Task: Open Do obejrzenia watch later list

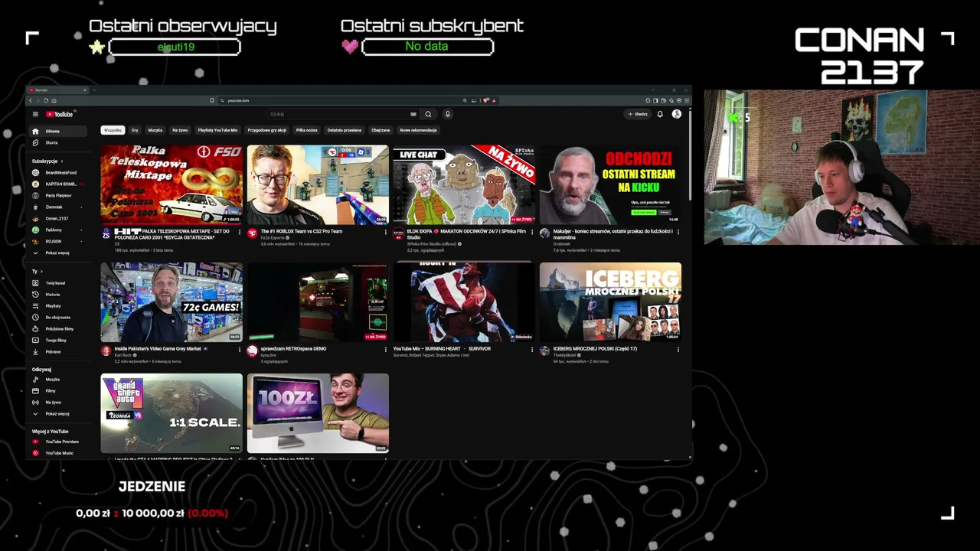Action: click(57, 318)
